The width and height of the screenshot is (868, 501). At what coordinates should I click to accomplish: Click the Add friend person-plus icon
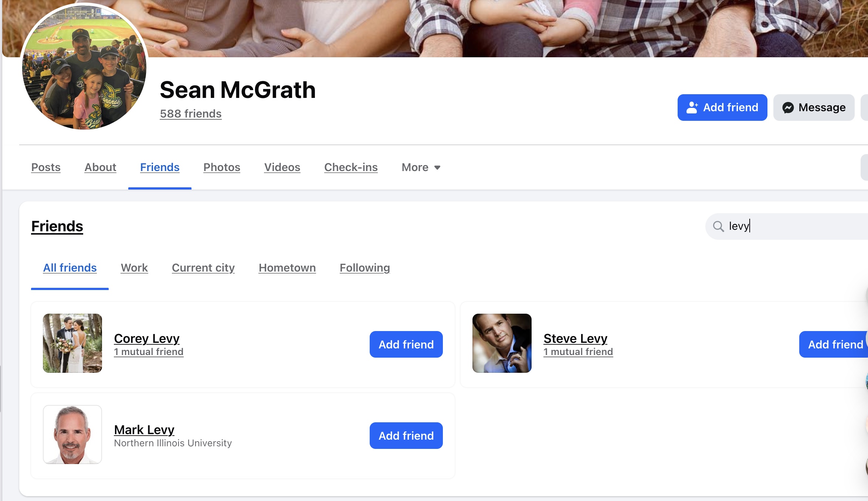tap(692, 108)
